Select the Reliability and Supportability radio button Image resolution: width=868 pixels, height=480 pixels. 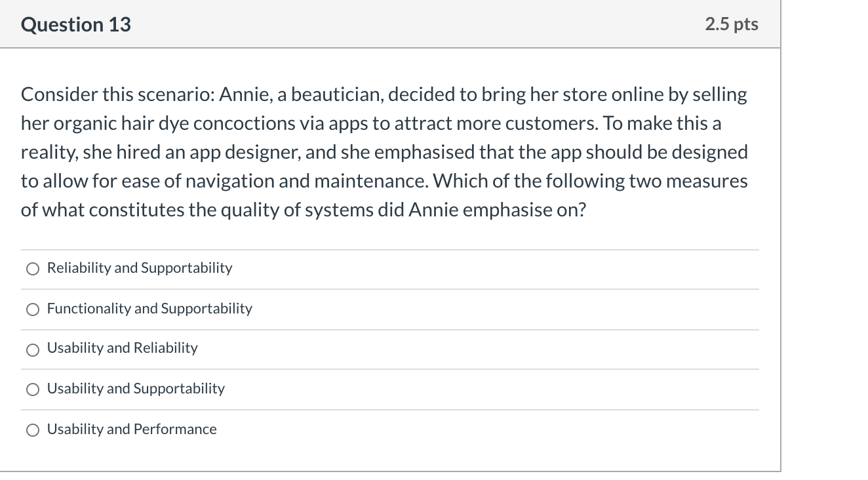[x=33, y=268]
